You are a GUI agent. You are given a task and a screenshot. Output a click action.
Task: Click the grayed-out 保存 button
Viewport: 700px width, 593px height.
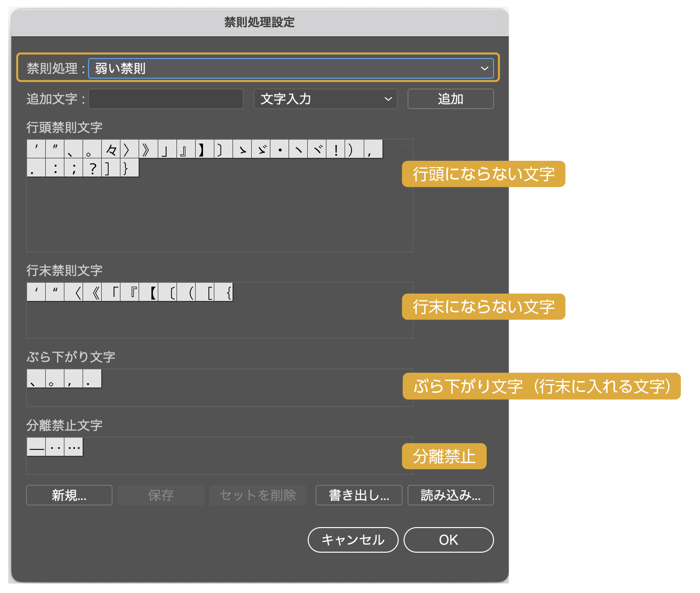point(161,495)
